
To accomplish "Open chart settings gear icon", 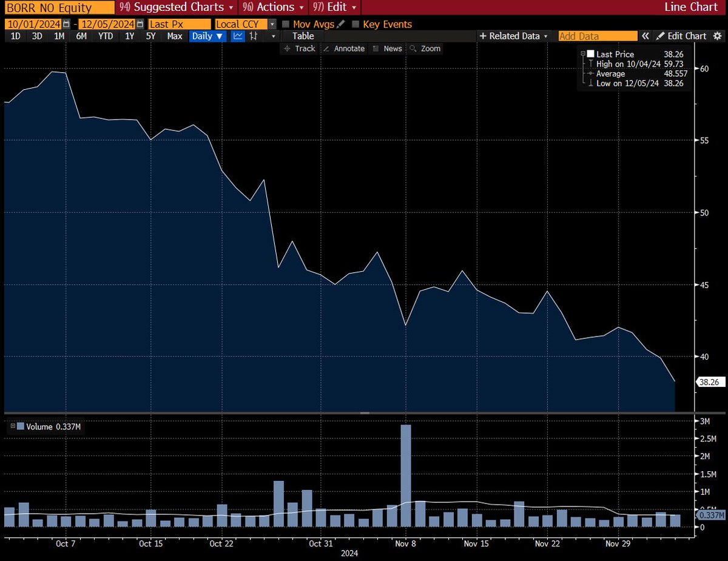I will 718,36.
